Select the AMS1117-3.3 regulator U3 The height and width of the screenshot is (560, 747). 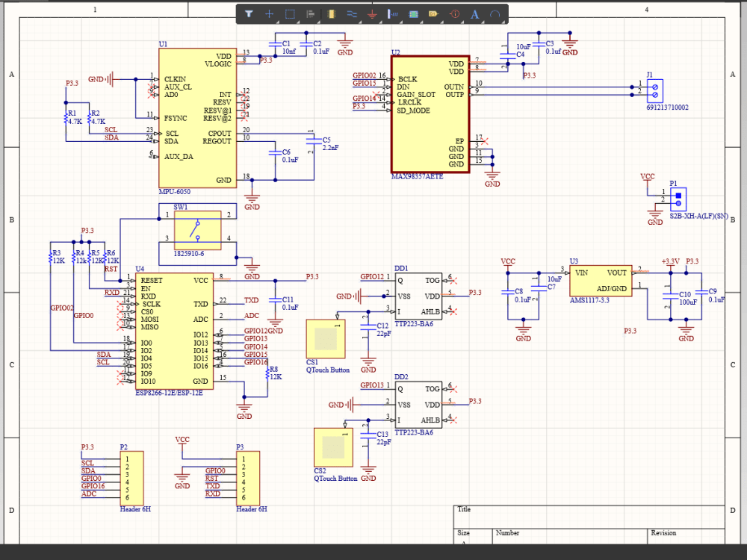tap(601, 281)
